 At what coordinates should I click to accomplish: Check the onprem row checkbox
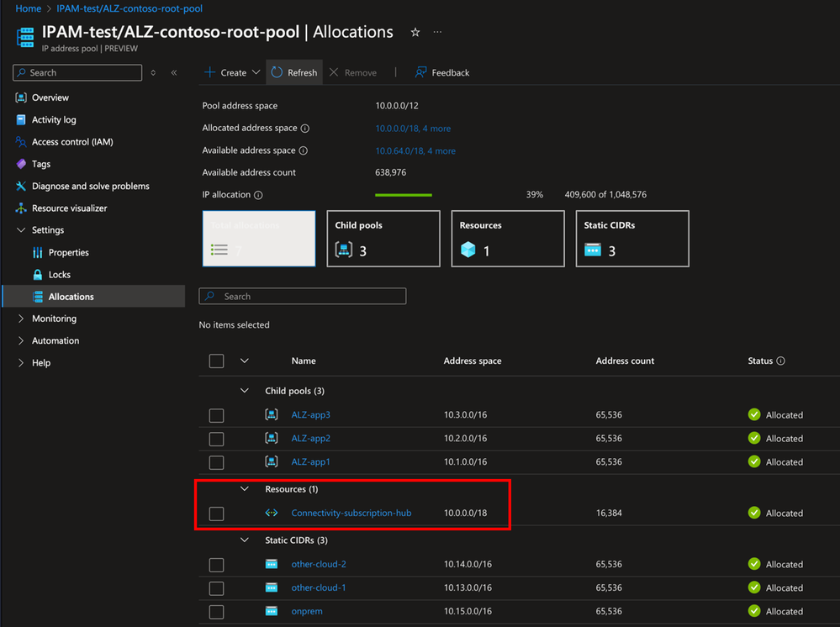pyautogui.click(x=216, y=612)
